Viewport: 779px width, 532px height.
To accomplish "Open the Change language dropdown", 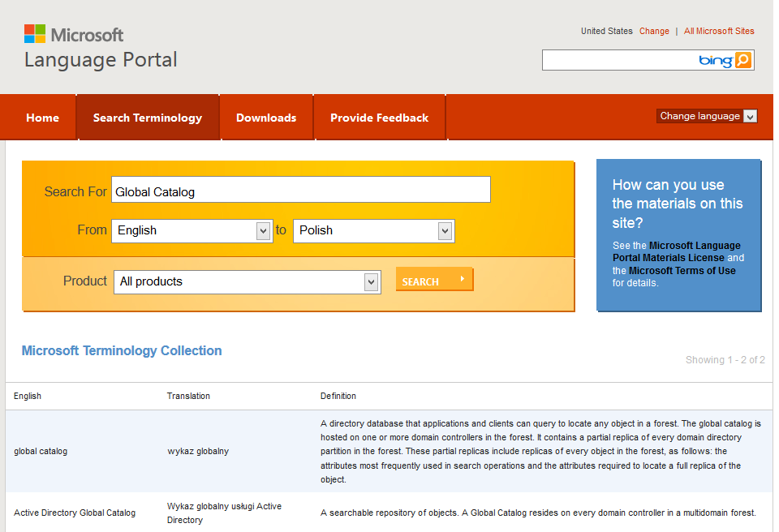I will click(x=707, y=116).
